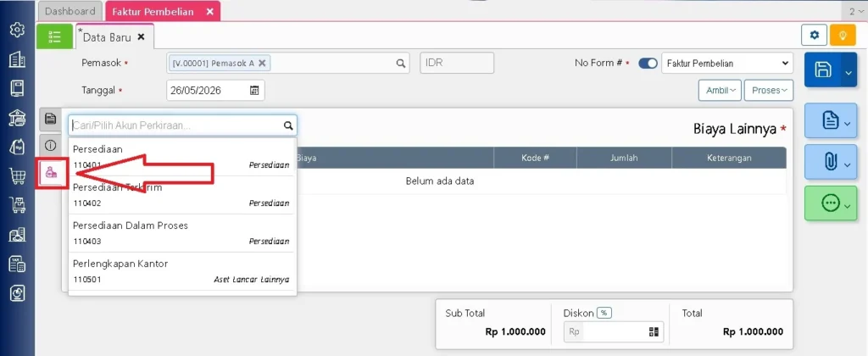Open the reports icon at the sidebar bottom
This screenshot has height=356, width=868.
17,293
